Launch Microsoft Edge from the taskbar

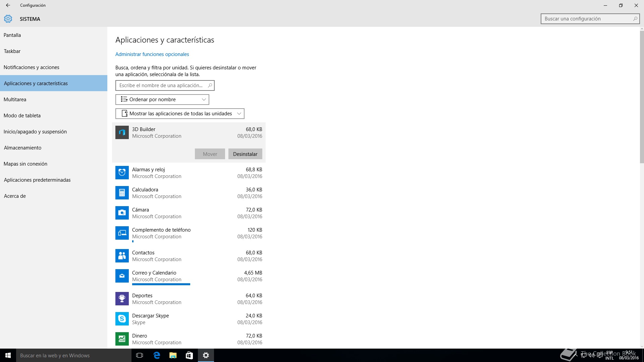point(156,355)
